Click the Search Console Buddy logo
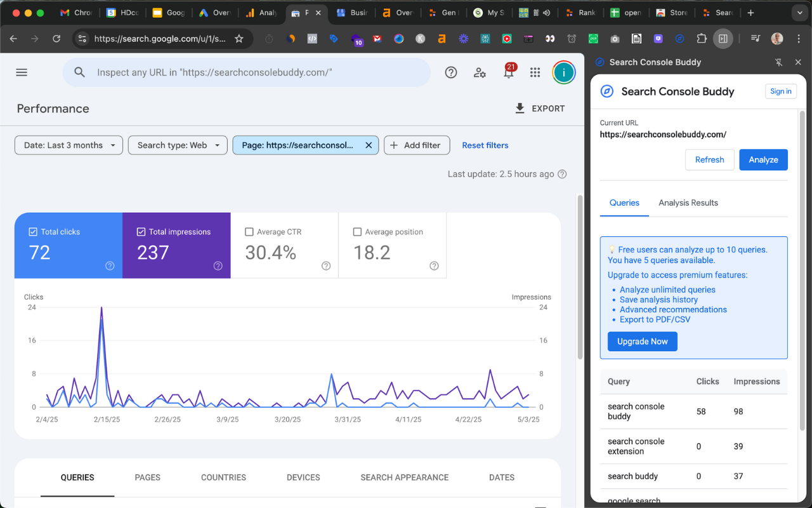The width and height of the screenshot is (812, 508). (606, 91)
